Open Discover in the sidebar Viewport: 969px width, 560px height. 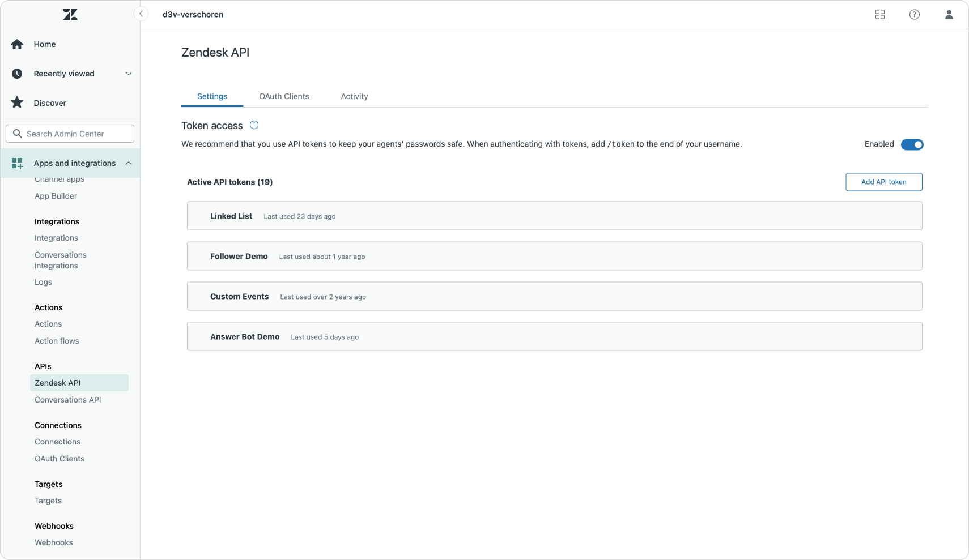click(x=50, y=103)
